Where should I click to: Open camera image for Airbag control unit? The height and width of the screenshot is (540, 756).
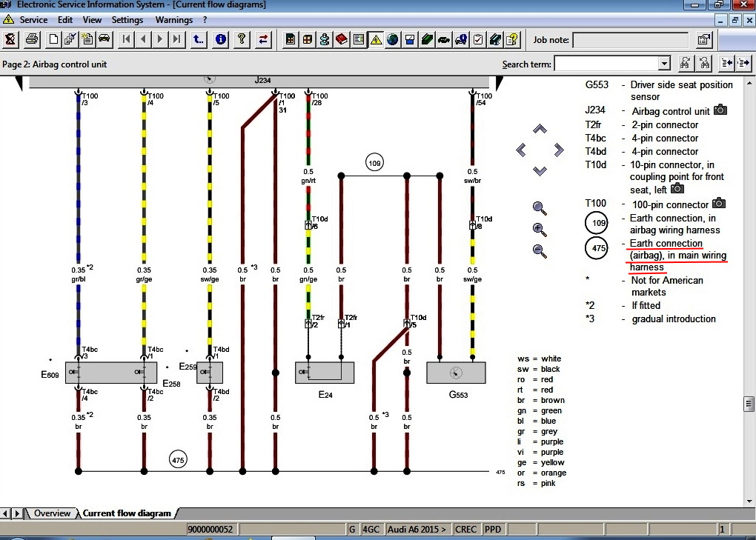tap(720, 110)
